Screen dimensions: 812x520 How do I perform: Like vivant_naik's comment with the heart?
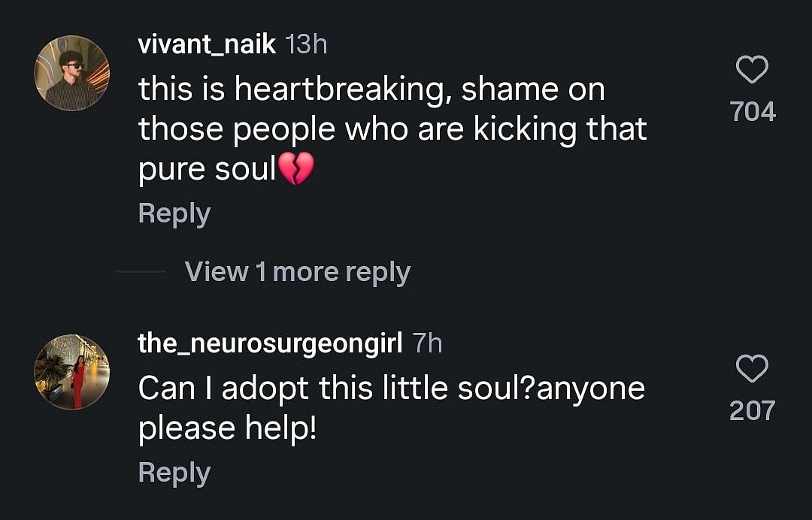coord(752,71)
